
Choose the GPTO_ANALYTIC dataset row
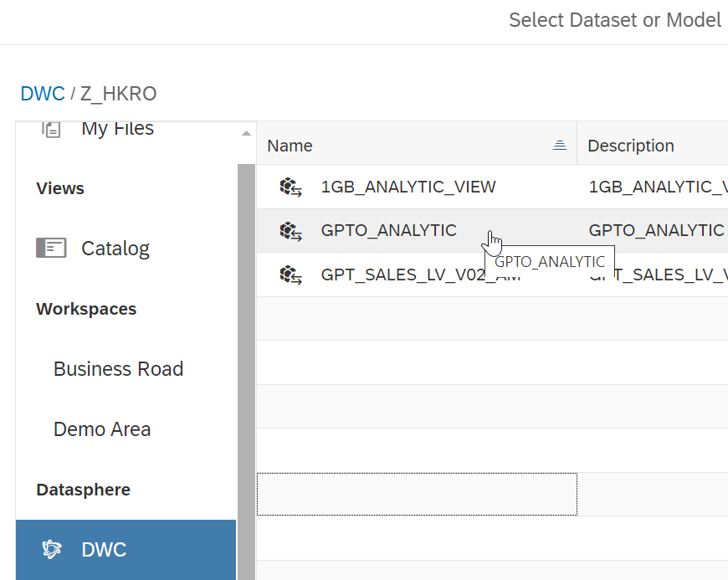389,230
